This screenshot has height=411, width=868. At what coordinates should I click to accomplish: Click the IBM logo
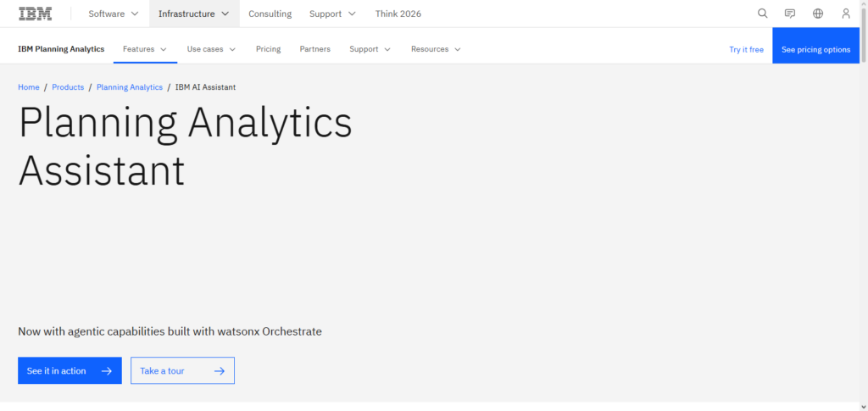click(x=36, y=14)
